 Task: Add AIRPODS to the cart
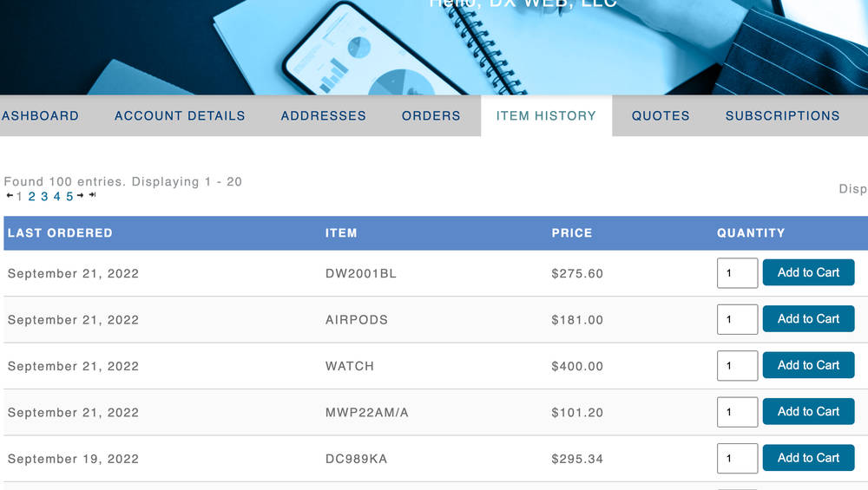pos(808,319)
